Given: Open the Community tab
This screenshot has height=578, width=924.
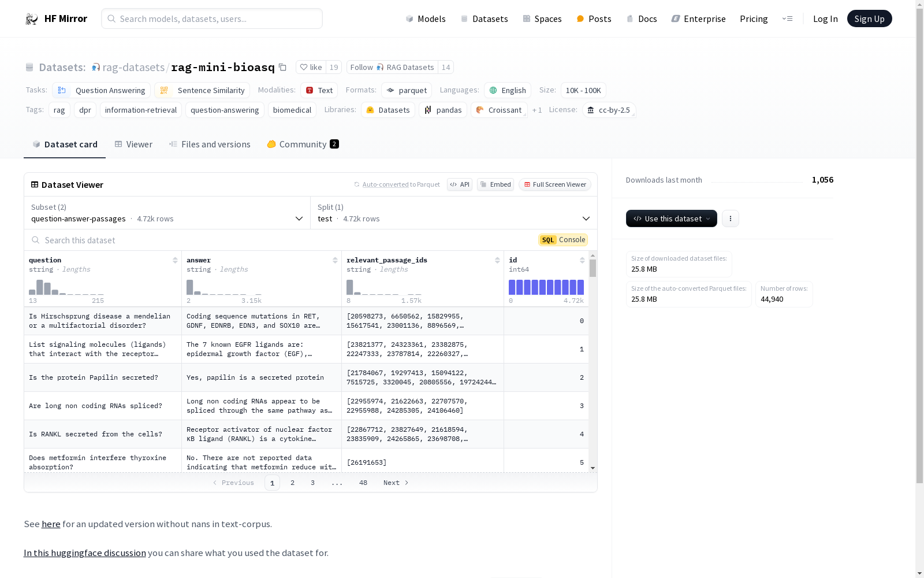Looking at the screenshot, I should click(x=303, y=144).
